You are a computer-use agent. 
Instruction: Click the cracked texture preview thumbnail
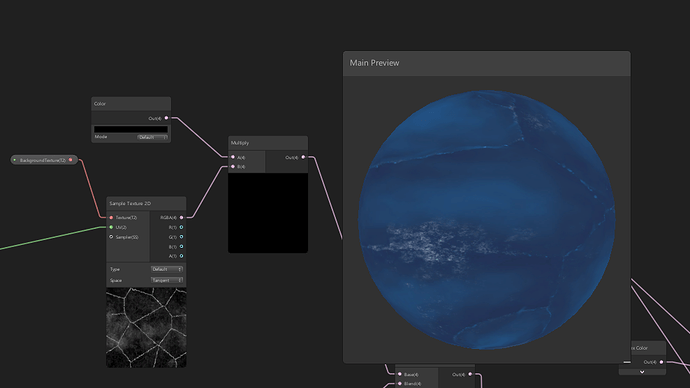tap(146, 327)
